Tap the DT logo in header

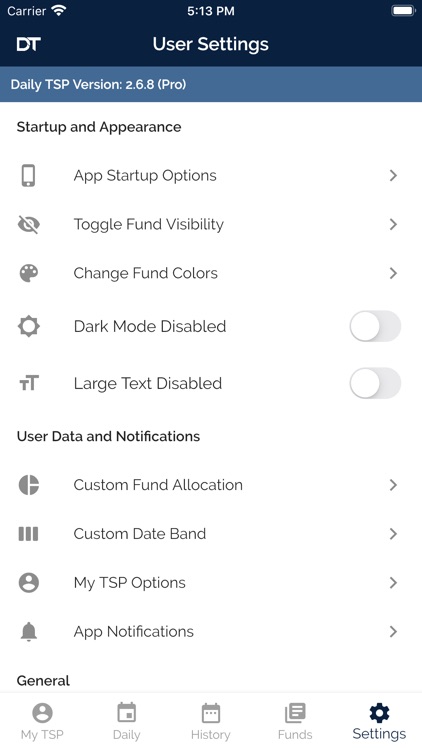click(x=28, y=44)
